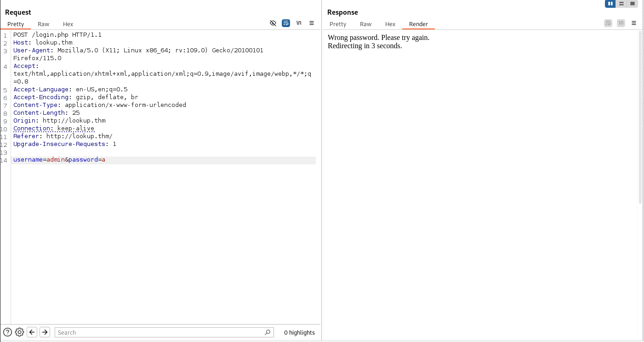Image resolution: width=644 pixels, height=342 pixels.
Task: Click the 'POST /login.php HTTP/1.1' line
Action: tap(57, 34)
